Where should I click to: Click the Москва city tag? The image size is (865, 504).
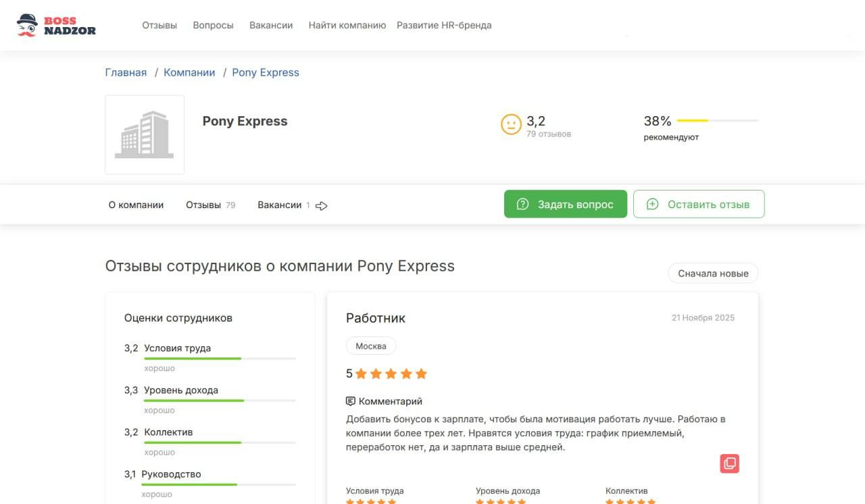tap(371, 346)
